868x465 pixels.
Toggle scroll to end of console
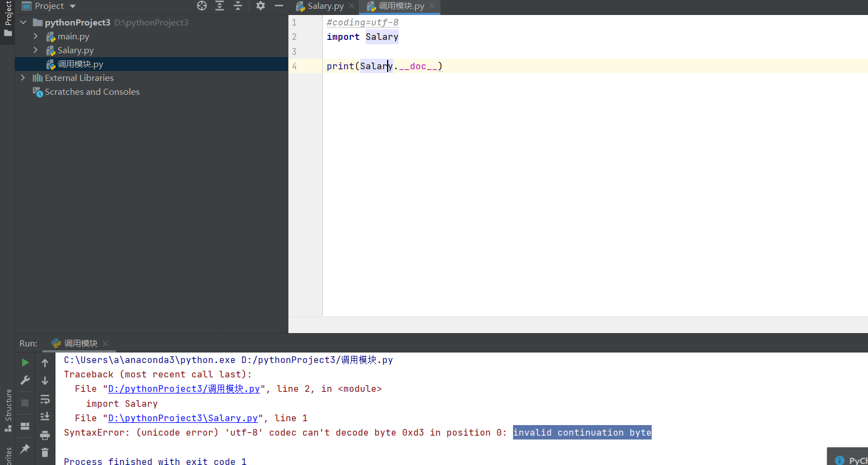coord(45,417)
